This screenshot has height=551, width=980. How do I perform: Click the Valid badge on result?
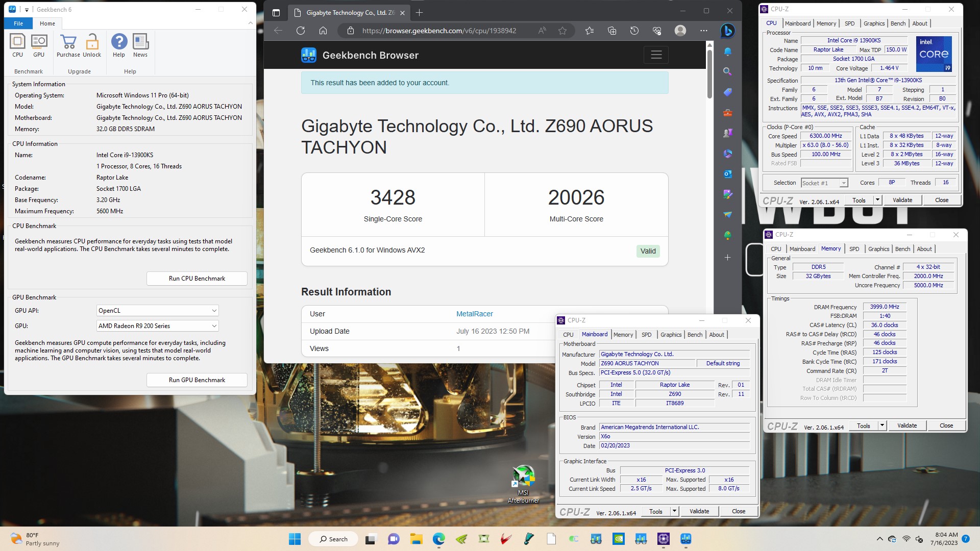(648, 251)
